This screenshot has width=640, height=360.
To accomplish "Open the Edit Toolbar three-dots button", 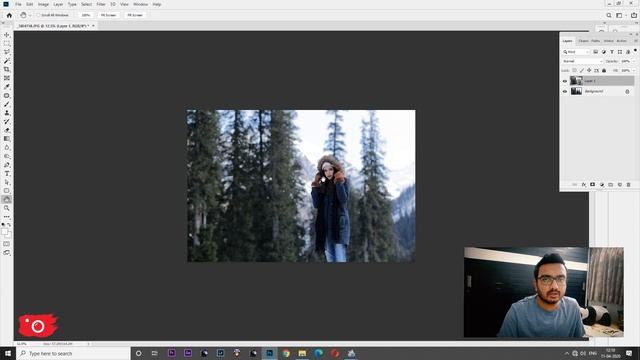I will click(7, 217).
